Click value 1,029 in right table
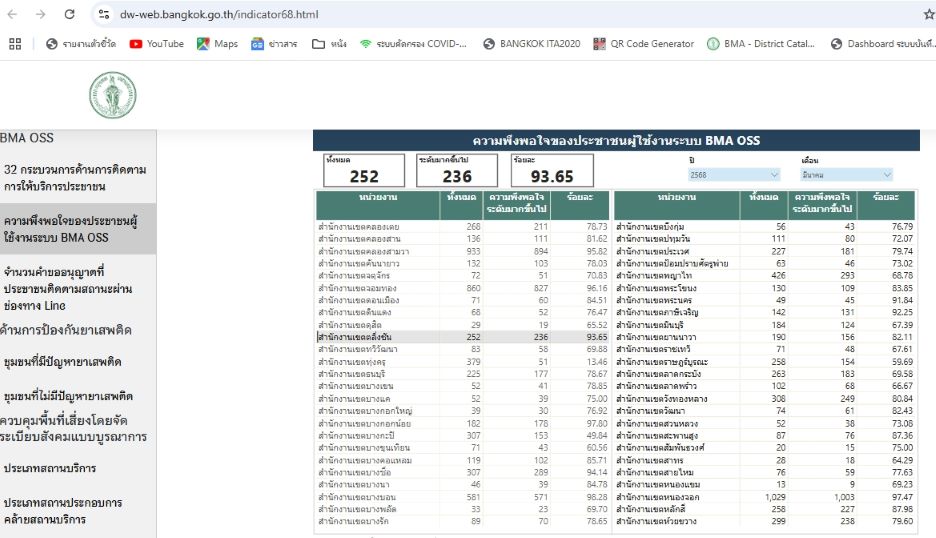936x538 pixels. [x=775, y=497]
